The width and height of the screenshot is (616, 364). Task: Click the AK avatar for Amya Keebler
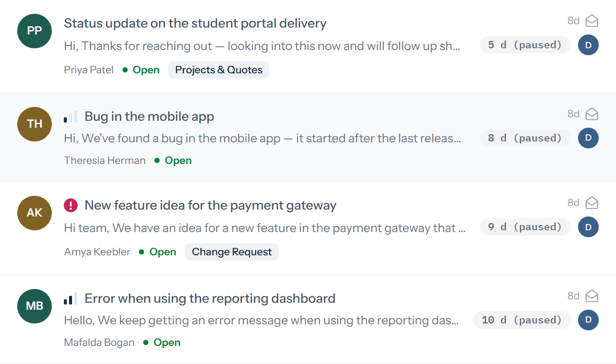pyautogui.click(x=35, y=213)
